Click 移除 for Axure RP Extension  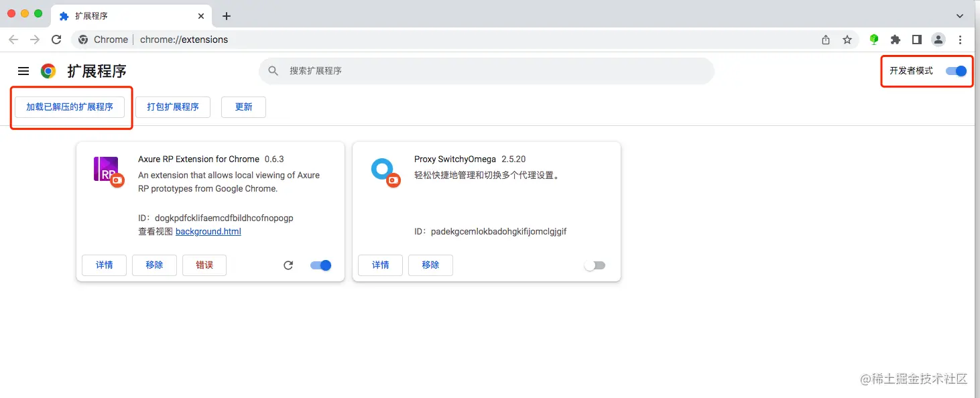(154, 265)
